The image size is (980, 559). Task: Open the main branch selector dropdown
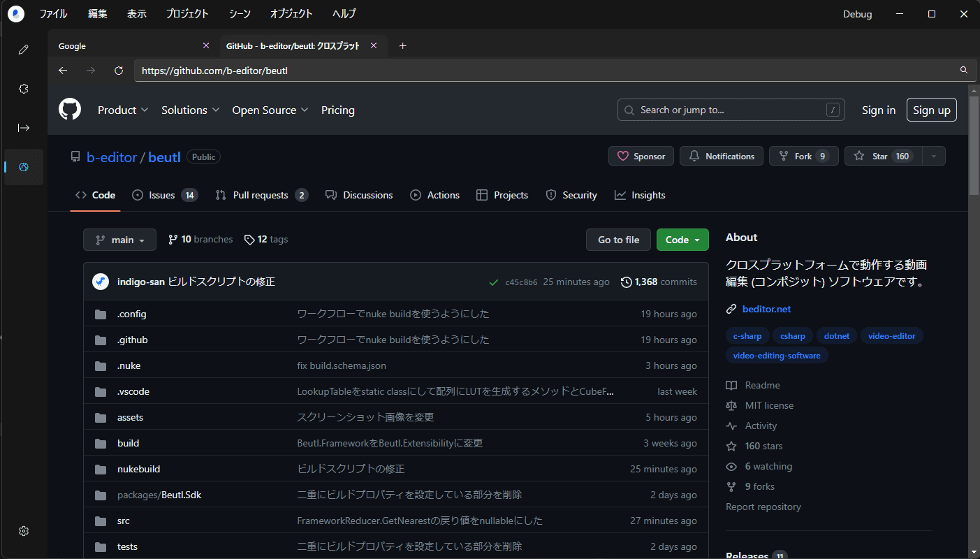click(119, 240)
